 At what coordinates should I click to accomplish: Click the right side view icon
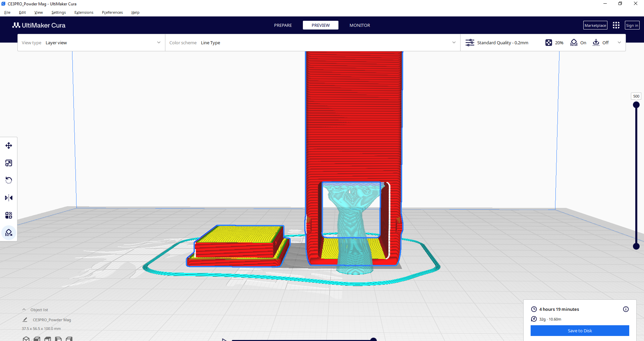[x=69, y=339]
